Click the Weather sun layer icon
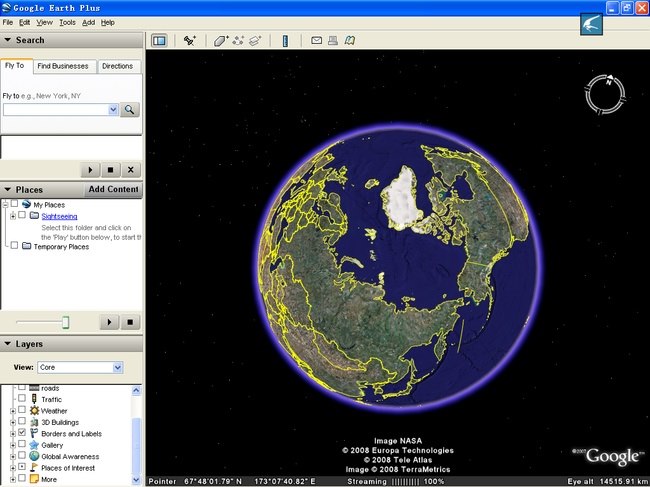 34,411
